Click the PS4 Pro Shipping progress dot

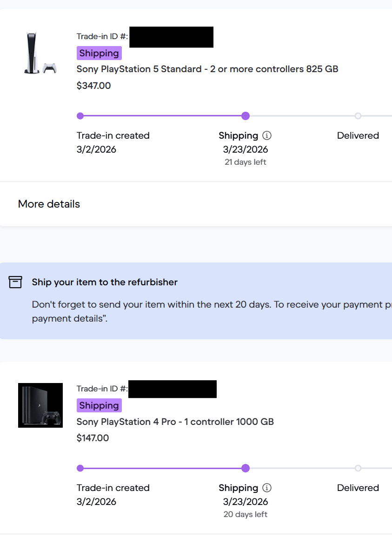246,468
